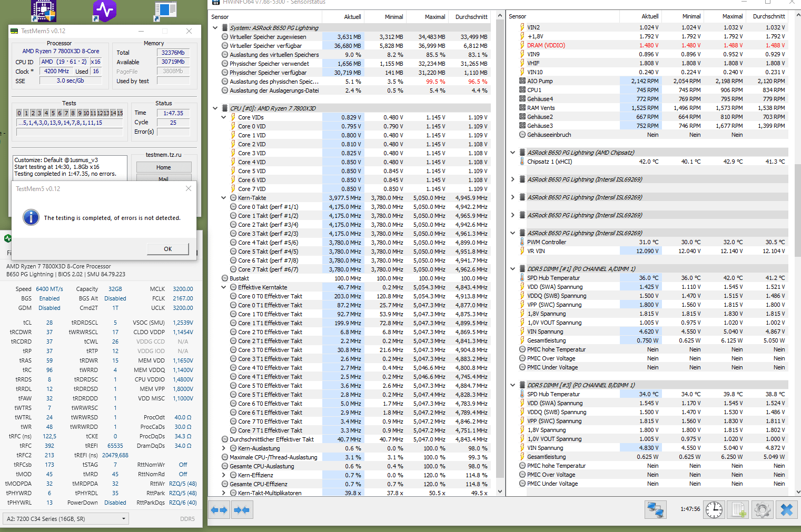
Task: Open HWiNFO network monitors icon
Action: (656, 509)
